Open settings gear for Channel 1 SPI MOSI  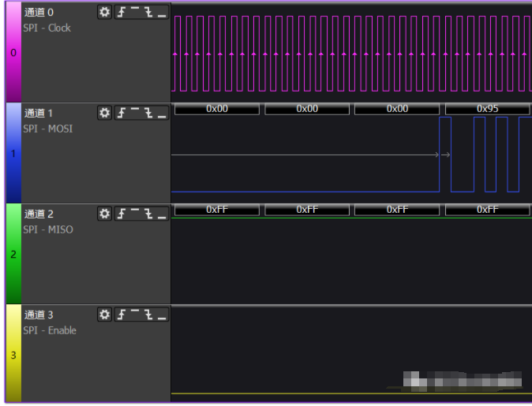104,113
